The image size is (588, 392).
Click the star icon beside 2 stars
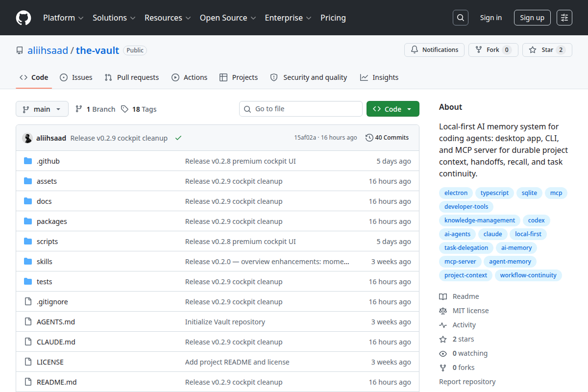[443, 339]
